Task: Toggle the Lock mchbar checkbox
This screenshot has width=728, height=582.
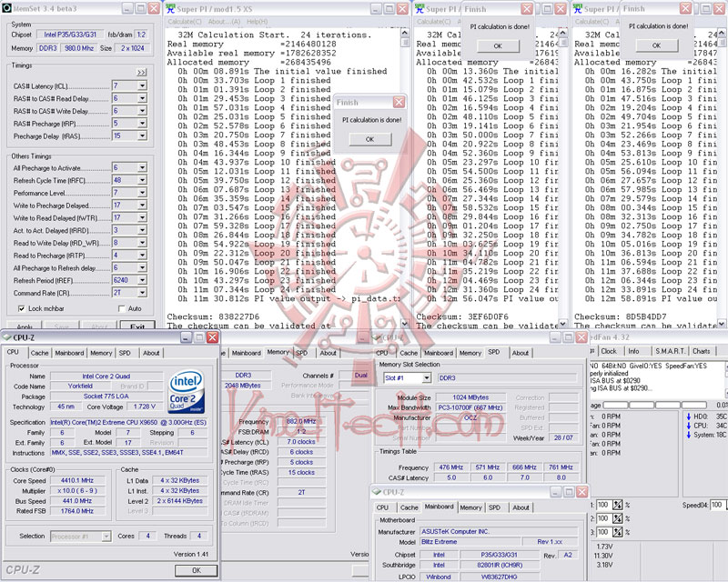Action: (x=21, y=308)
